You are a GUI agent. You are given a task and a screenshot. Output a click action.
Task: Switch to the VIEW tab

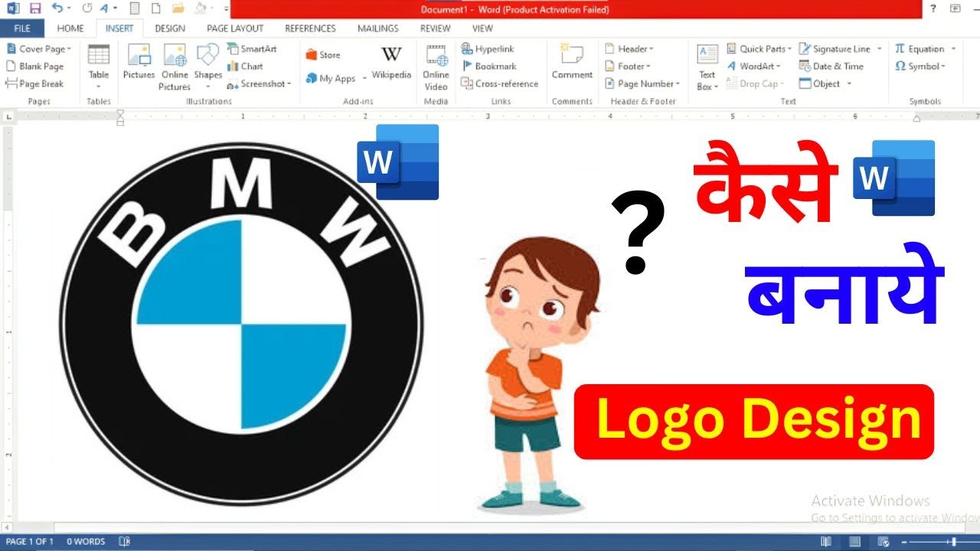tap(482, 28)
